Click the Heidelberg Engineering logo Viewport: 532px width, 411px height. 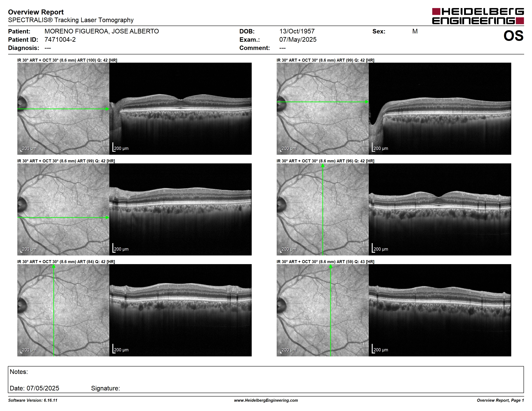point(478,16)
